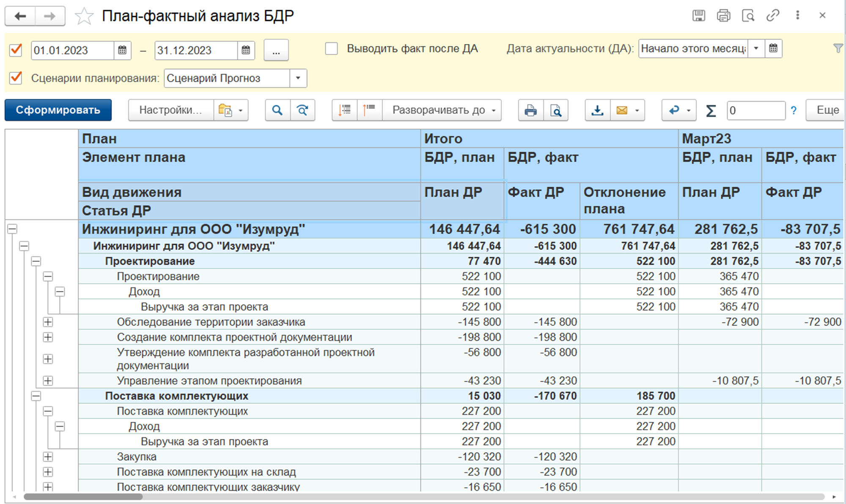This screenshot has height=504, width=846.
Task: Toggle the 'Сценарии планирования' checkbox
Action: (16, 78)
